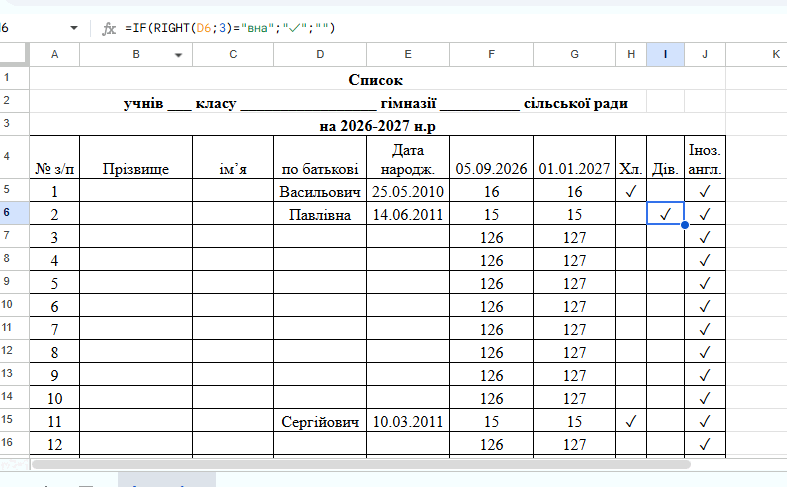Viewport: 787px width, 487px height.
Task: Open the Name box dropdown arrow
Action: pyautogui.click(x=74, y=28)
